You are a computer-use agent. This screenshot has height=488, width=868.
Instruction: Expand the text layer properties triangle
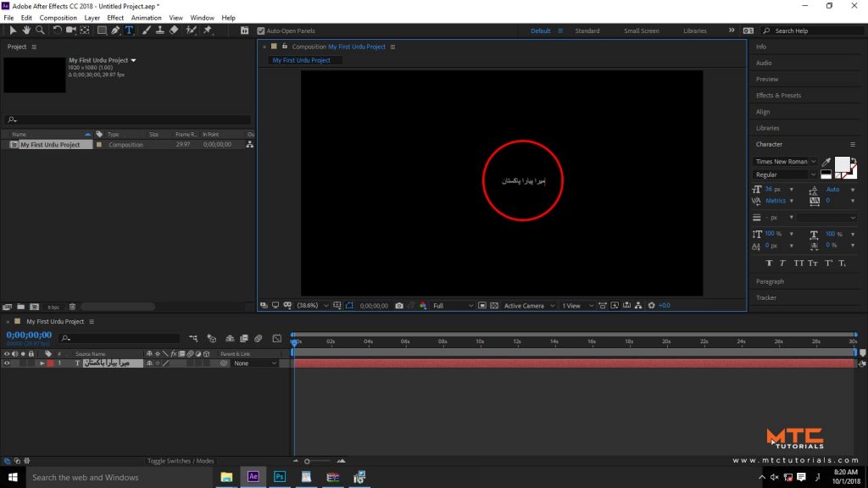[42, 363]
